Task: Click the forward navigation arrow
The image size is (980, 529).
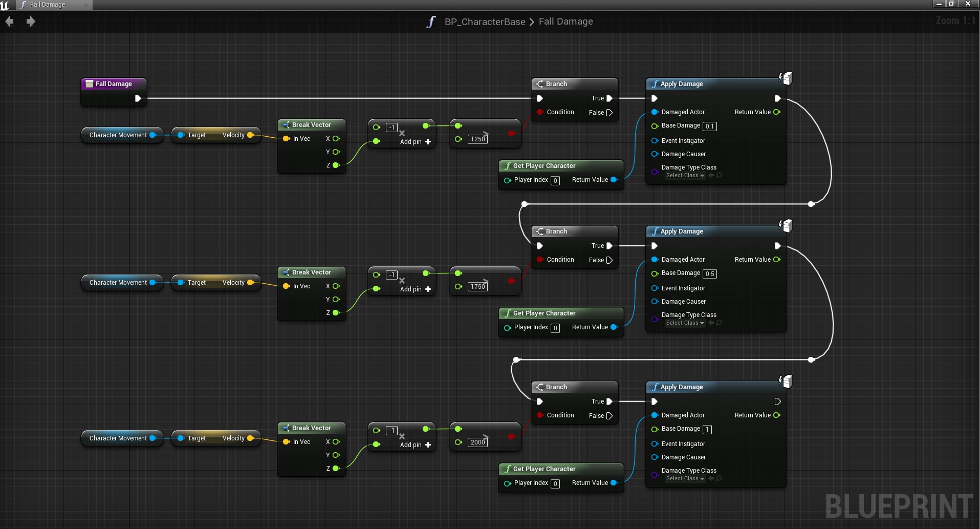Action: 31,22
